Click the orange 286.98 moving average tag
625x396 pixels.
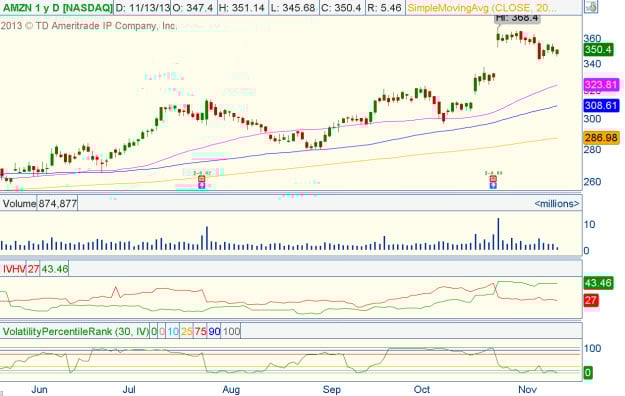click(x=601, y=138)
